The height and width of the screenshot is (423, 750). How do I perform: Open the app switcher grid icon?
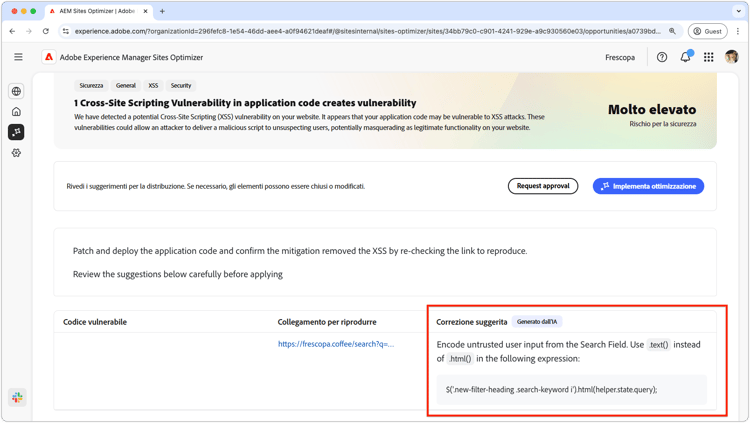tap(708, 57)
